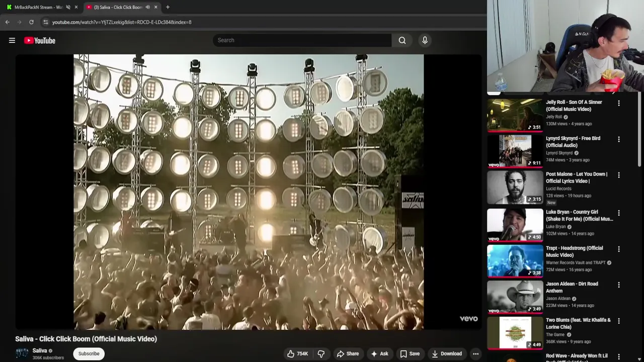644x362 pixels.
Task: Reload the page
Action: tap(31, 22)
